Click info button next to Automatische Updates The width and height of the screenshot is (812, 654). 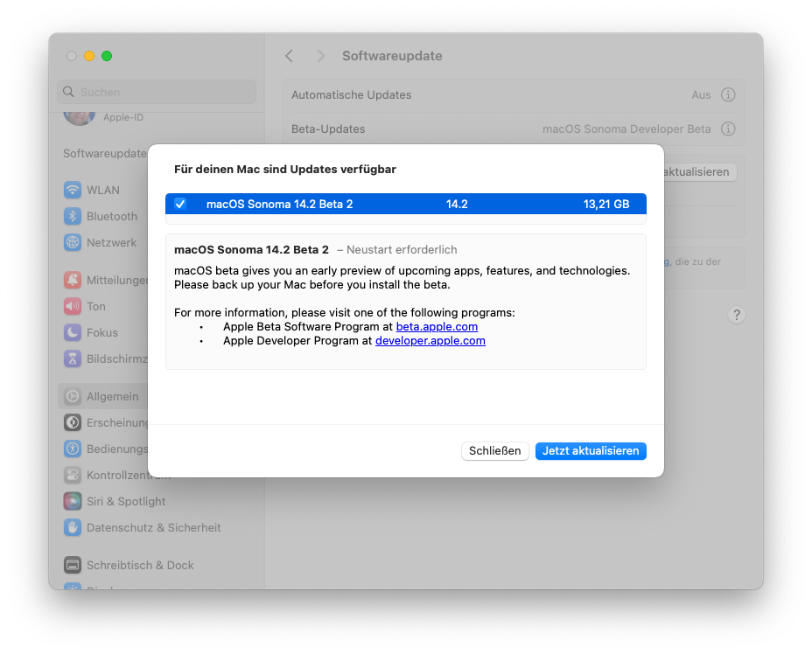click(x=728, y=94)
